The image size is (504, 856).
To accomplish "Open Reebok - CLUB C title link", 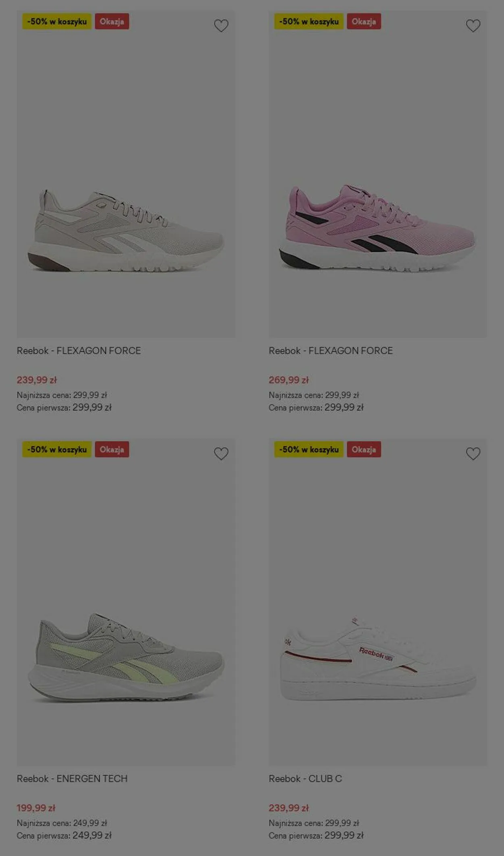I will [305, 779].
